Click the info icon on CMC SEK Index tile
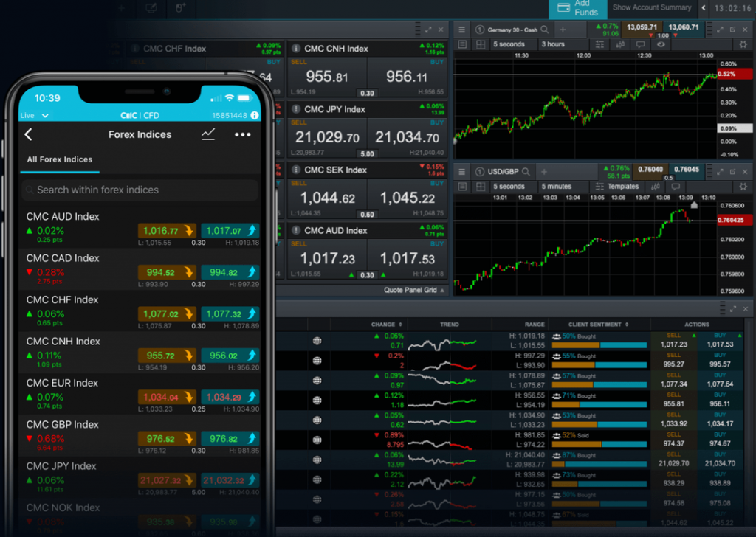This screenshot has height=537, width=756. click(296, 170)
